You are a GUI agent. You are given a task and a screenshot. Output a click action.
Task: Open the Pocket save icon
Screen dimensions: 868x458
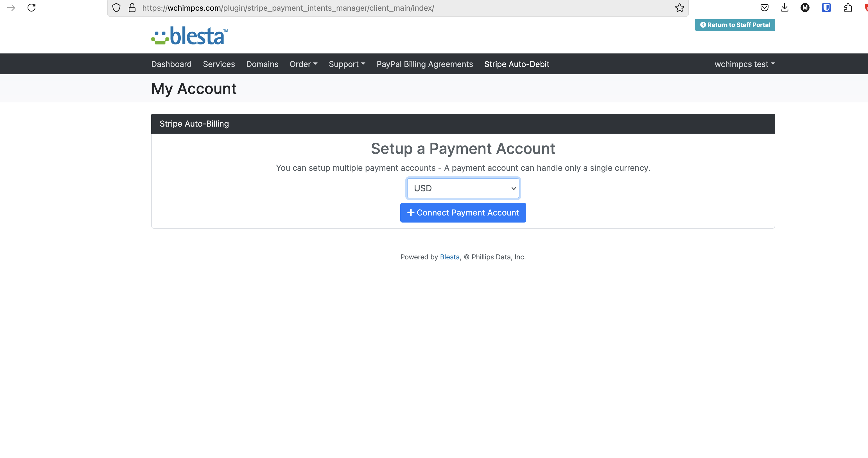pos(764,8)
